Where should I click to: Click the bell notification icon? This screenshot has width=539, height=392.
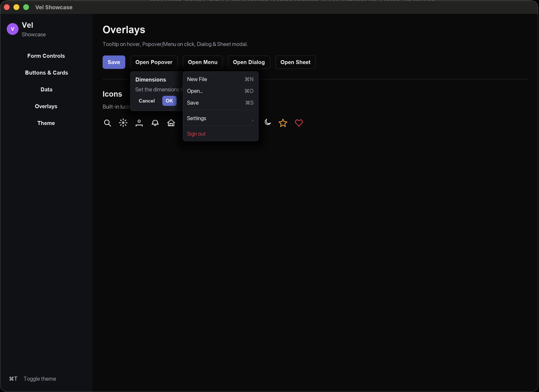pyautogui.click(x=155, y=123)
